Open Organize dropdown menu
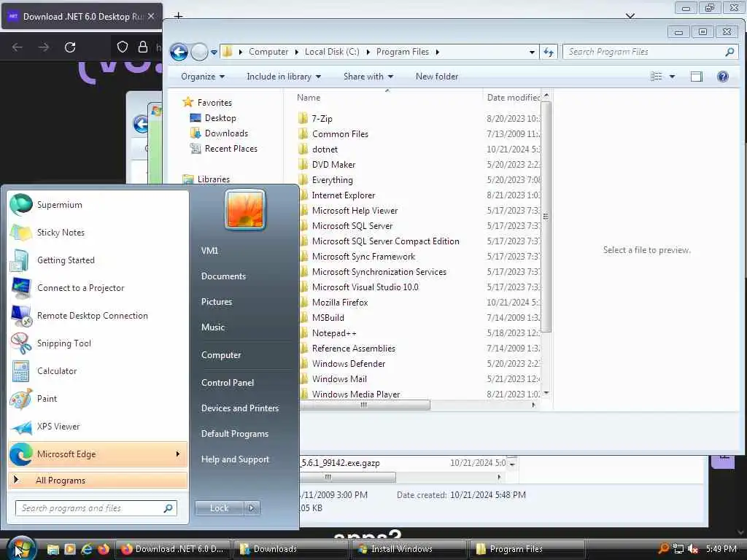The width and height of the screenshot is (747, 560). tap(203, 77)
